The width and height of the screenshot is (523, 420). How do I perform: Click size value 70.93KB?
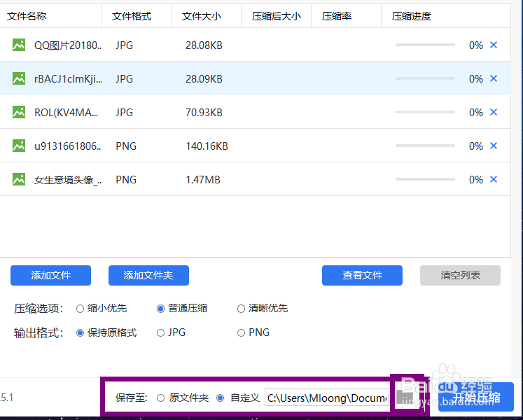point(204,113)
